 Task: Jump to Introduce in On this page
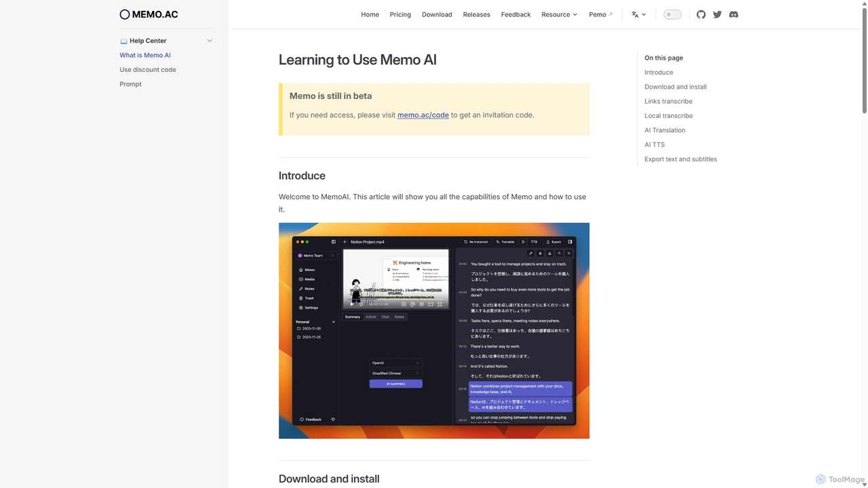[659, 73]
